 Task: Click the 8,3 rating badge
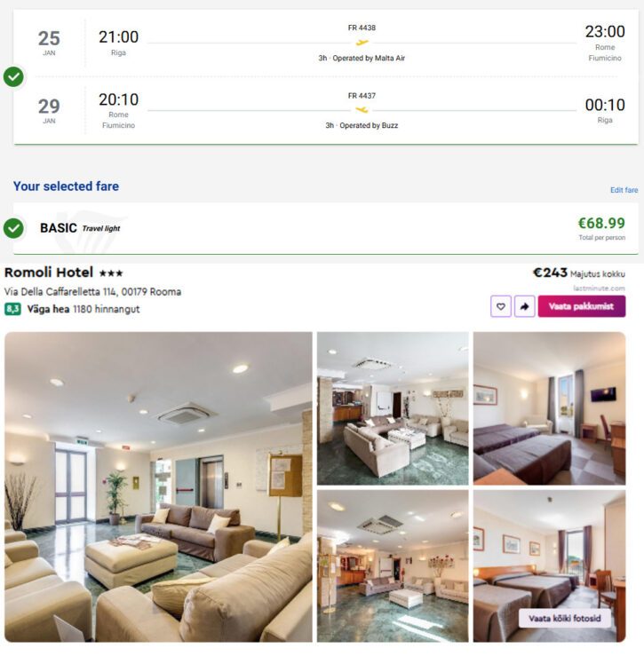point(12,309)
